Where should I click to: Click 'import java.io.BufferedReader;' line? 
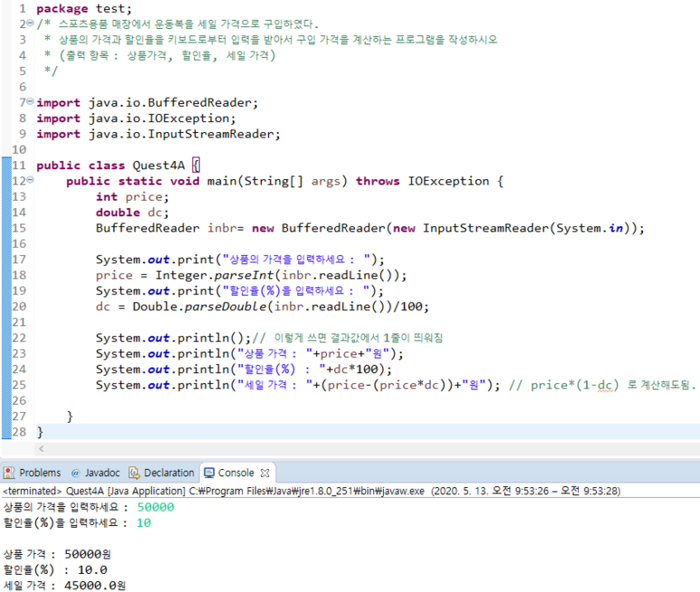(148, 103)
